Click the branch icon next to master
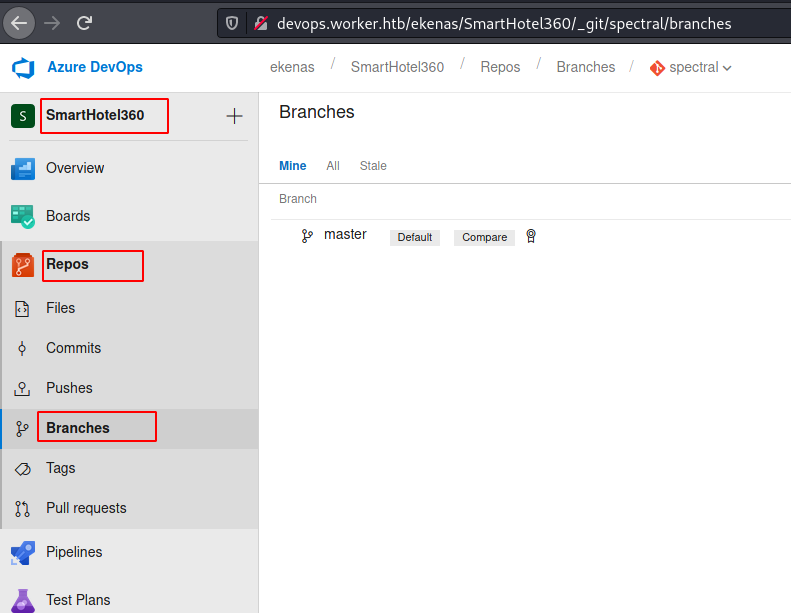Image resolution: width=791 pixels, height=613 pixels. click(x=307, y=236)
